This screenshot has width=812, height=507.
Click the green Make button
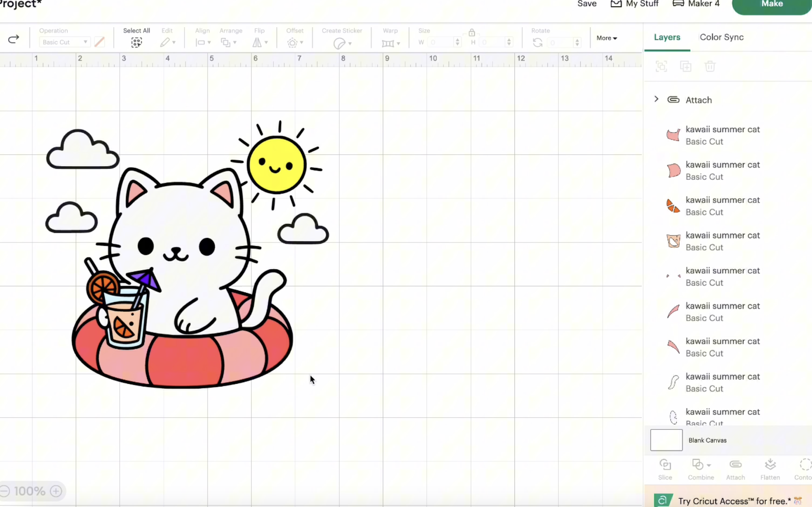(x=772, y=5)
